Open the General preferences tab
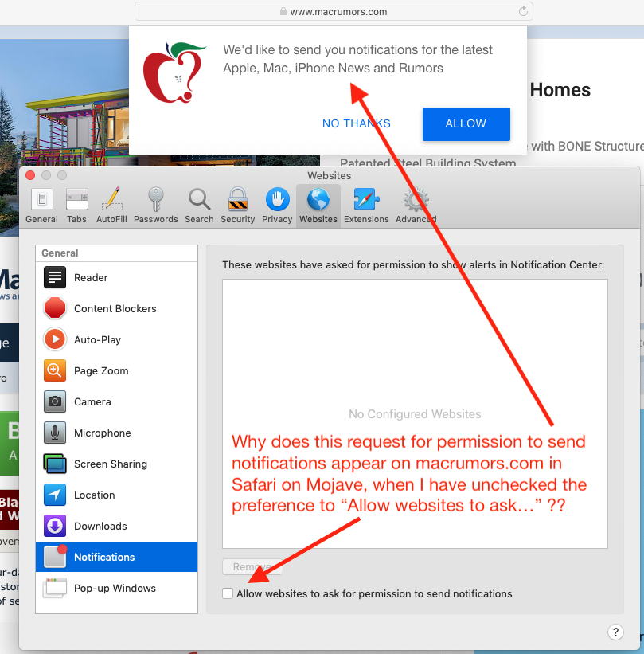The height and width of the screenshot is (654, 644). click(x=41, y=206)
